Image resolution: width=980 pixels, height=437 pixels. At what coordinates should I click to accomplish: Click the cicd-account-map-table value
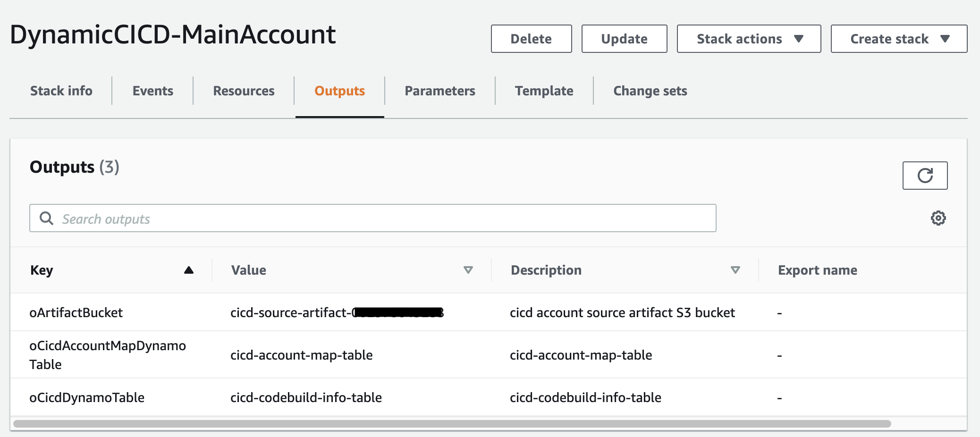(302, 355)
